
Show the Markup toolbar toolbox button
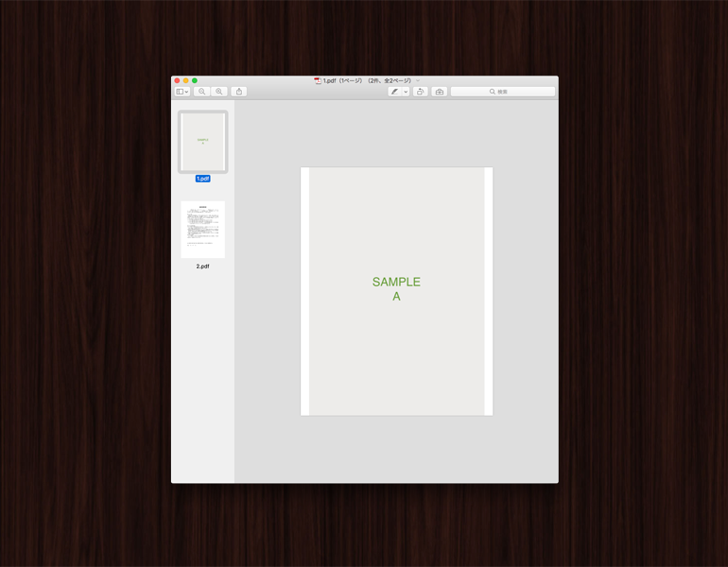click(440, 92)
